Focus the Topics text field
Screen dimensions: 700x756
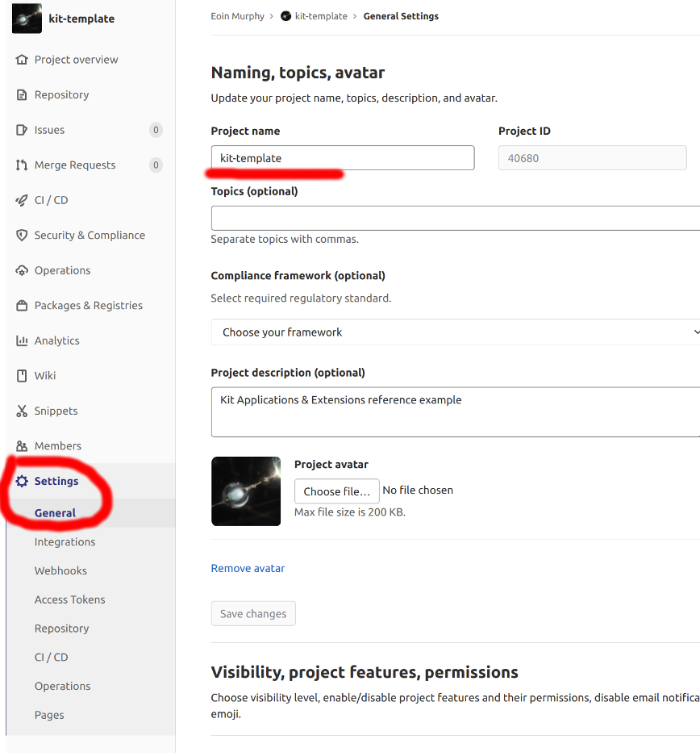point(455,218)
